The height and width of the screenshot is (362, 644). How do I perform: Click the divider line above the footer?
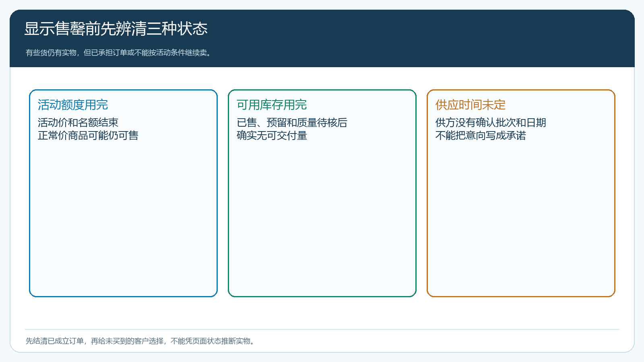tap(322, 329)
